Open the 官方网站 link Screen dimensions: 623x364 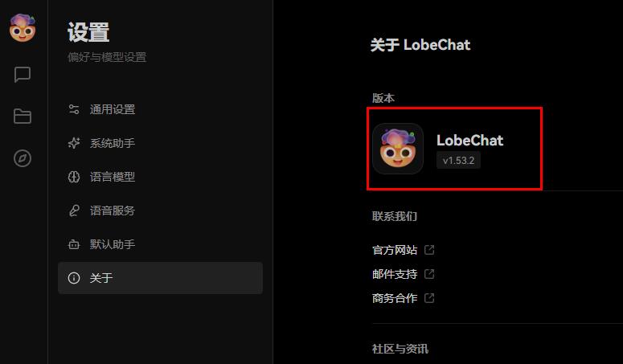[395, 250]
